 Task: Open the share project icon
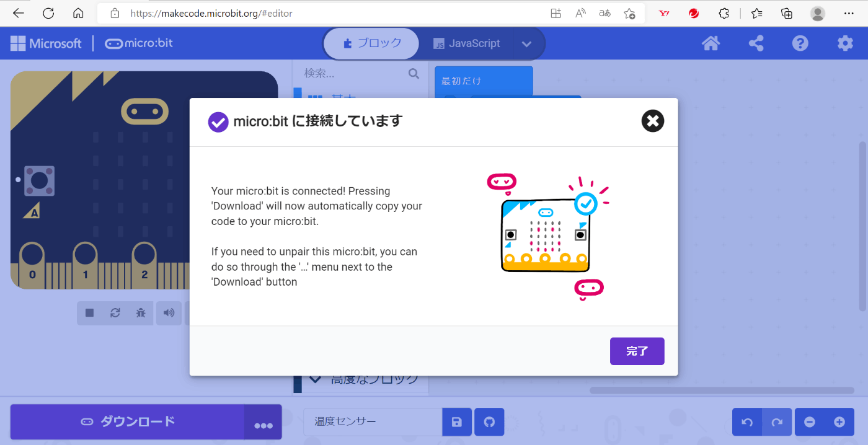(756, 43)
